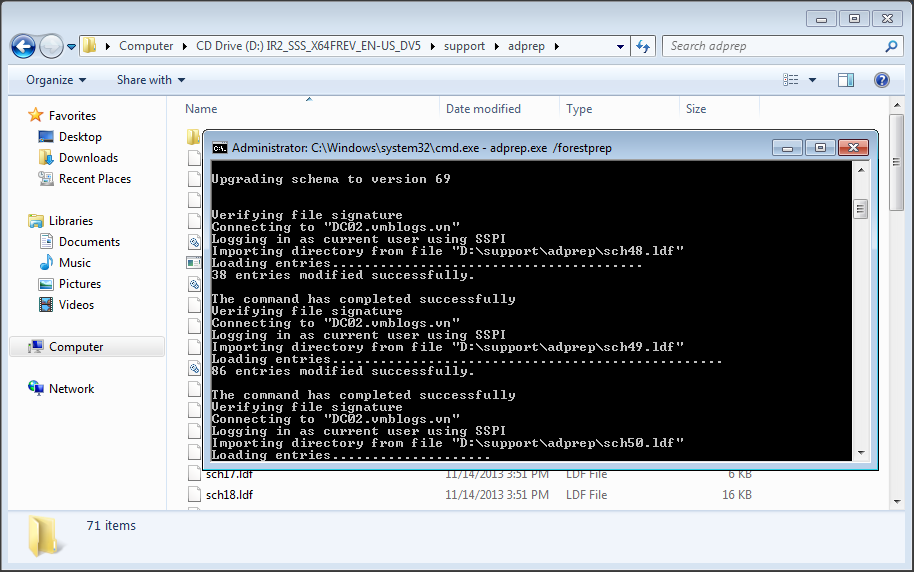Click the refresh button beside the address bar
This screenshot has height=572, width=914.
point(643,46)
